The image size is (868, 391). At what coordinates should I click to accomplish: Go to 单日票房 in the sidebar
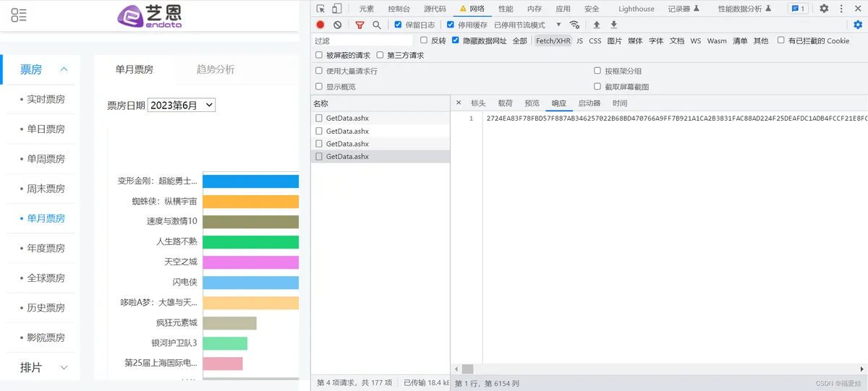pyautogui.click(x=46, y=129)
